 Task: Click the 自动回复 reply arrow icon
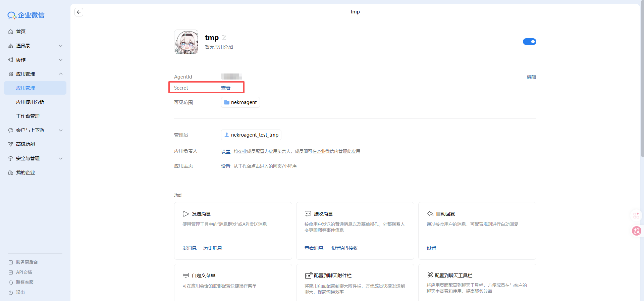click(x=430, y=214)
